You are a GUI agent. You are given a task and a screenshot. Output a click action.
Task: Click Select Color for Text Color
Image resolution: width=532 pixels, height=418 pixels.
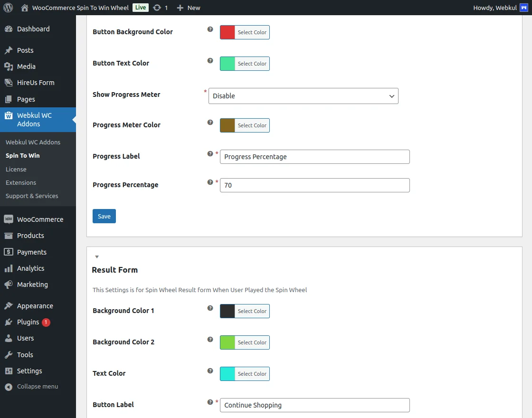click(252, 373)
